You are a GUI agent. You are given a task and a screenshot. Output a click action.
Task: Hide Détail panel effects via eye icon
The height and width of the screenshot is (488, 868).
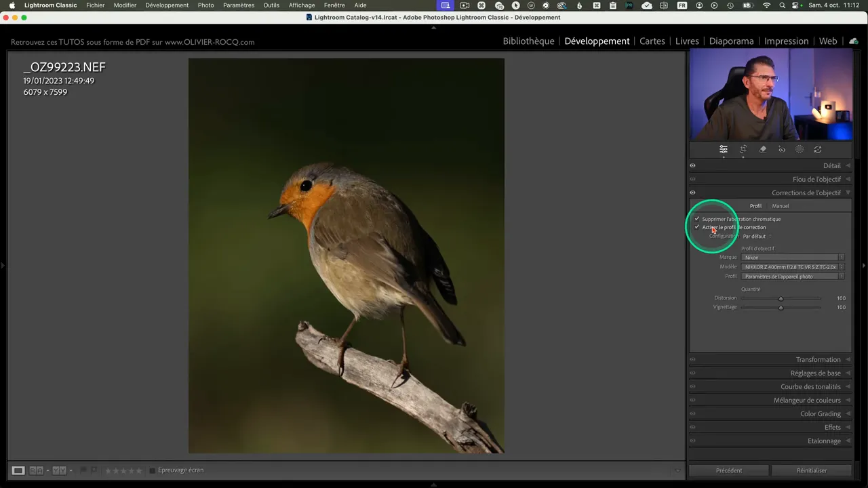pos(692,165)
